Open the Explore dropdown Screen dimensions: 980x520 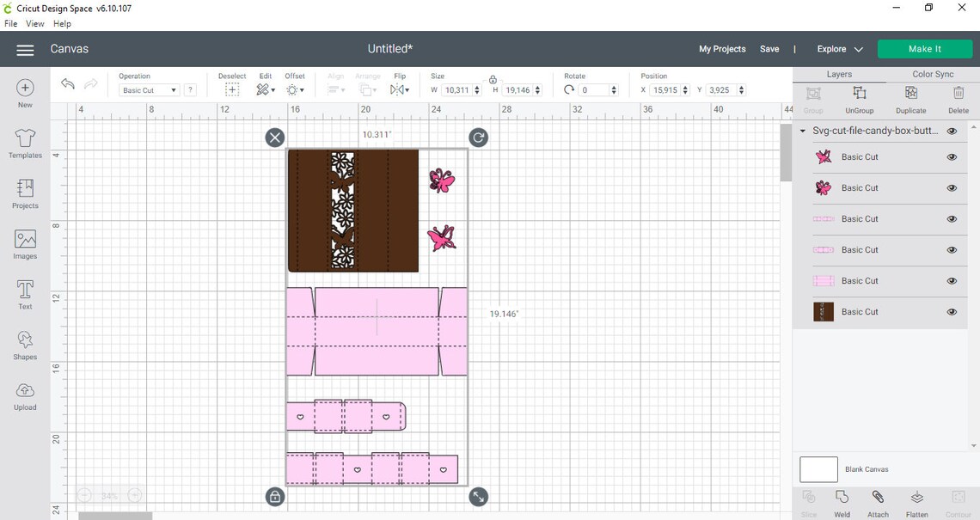click(838, 49)
